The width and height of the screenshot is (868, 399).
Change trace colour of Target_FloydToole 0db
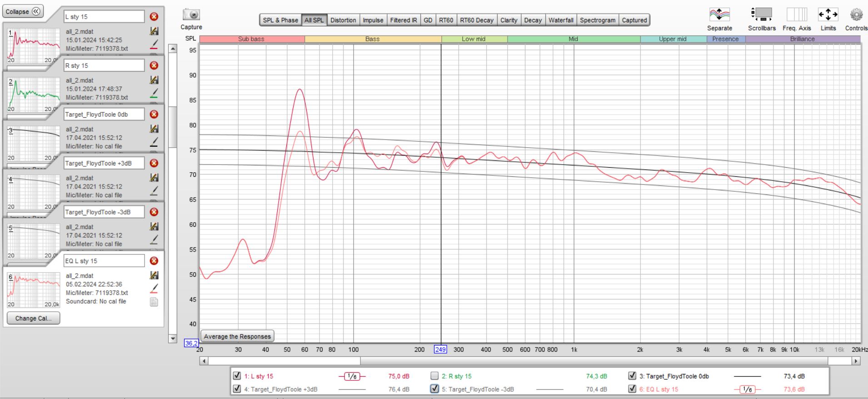(154, 142)
